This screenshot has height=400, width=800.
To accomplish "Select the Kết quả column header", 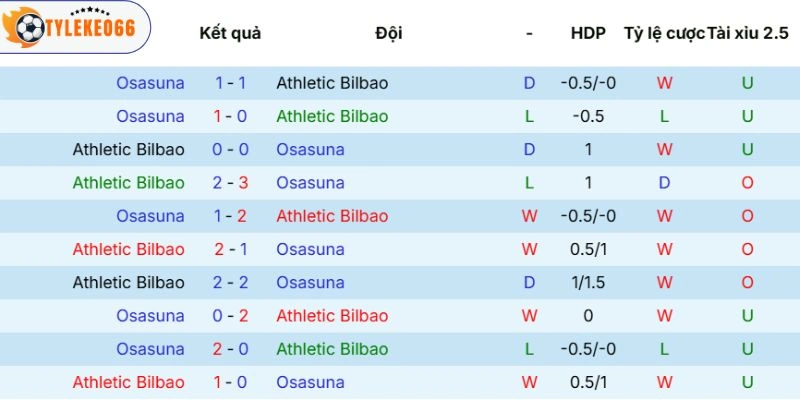I will pos(230,33).
